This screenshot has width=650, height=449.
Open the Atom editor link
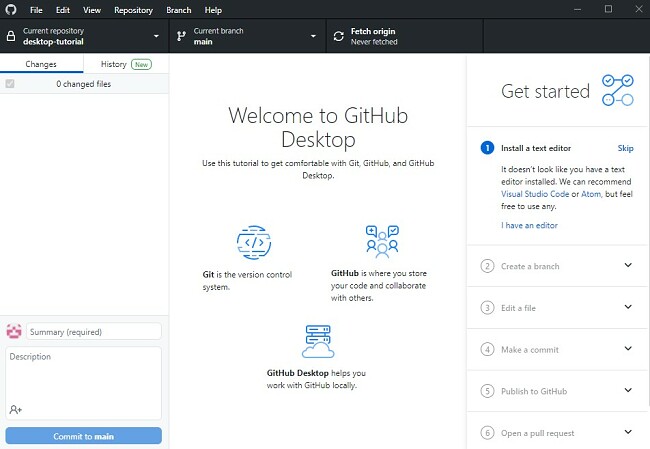[x=591, y=194]
